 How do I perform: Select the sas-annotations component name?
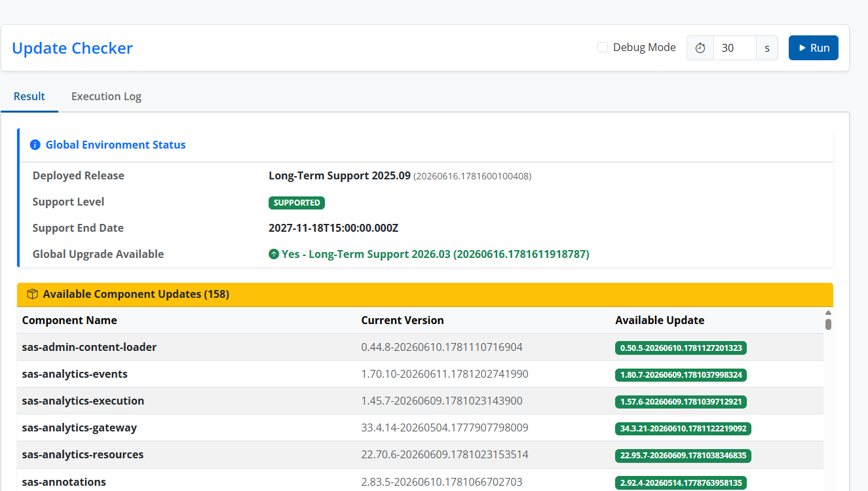[64, 482]
